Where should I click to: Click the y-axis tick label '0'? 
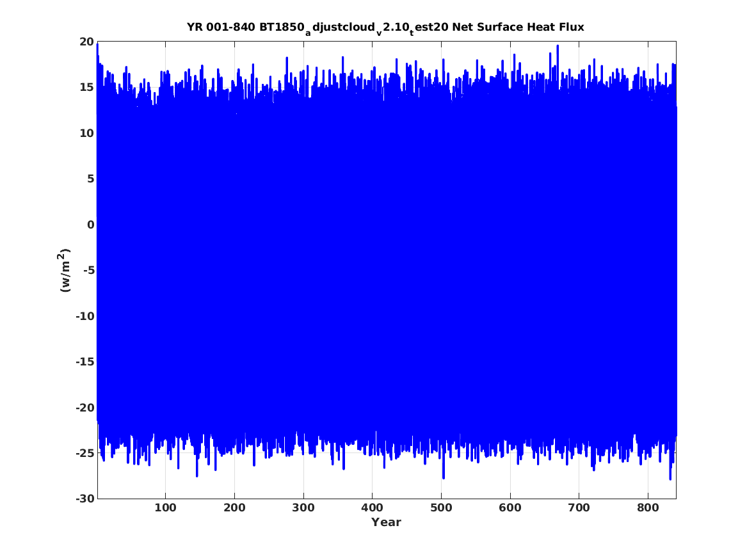click(91, 225)
